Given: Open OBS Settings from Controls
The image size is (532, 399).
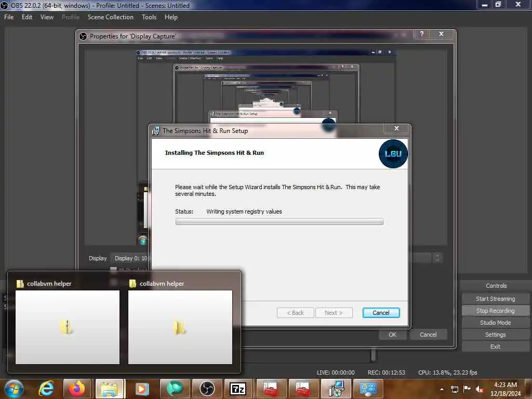Looking at the screenshot, I should [495, 335].
